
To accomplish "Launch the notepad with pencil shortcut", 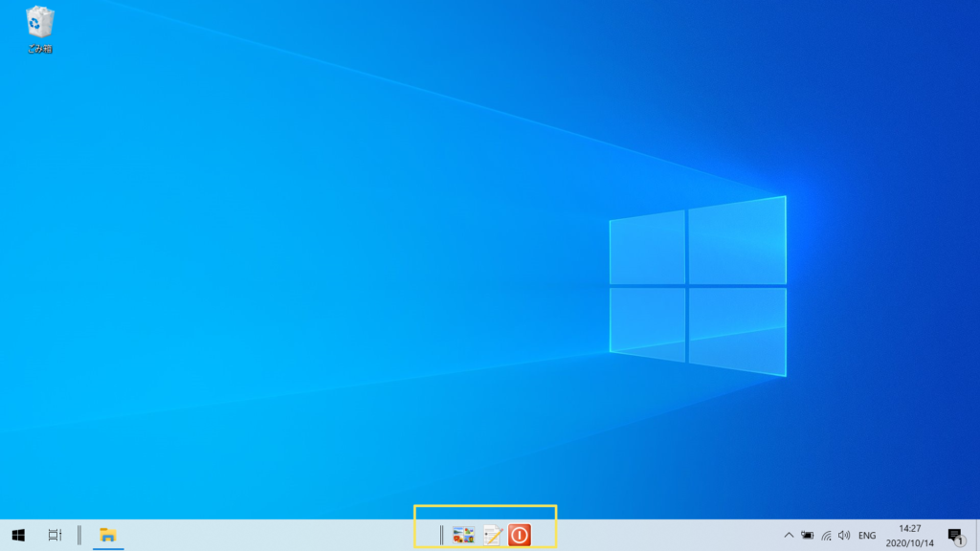I will 493,536.
